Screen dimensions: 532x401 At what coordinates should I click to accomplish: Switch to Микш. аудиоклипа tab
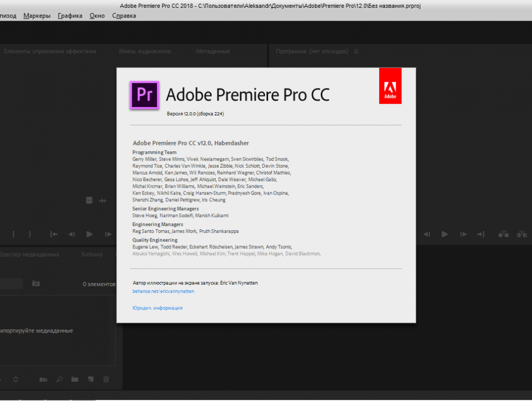[x=145, y=51]
